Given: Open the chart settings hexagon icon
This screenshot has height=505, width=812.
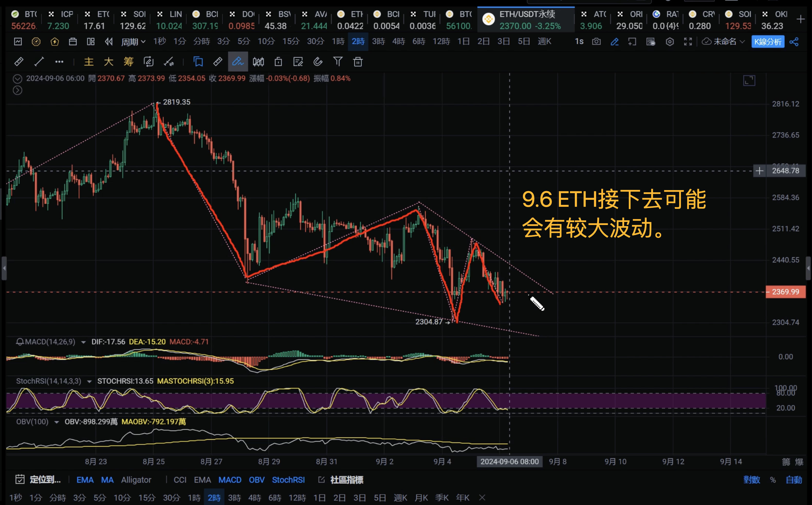Looking at the screenshot, I should coord(669,41).
